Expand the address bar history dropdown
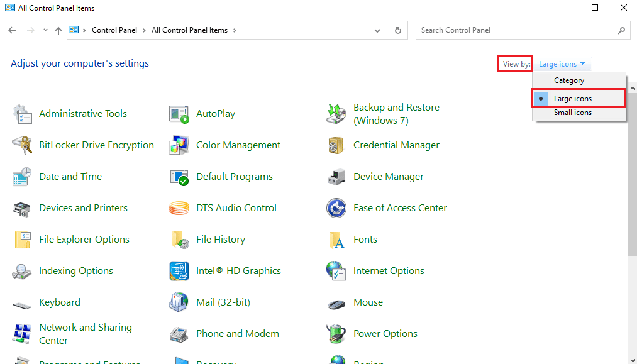 [377, 30]
